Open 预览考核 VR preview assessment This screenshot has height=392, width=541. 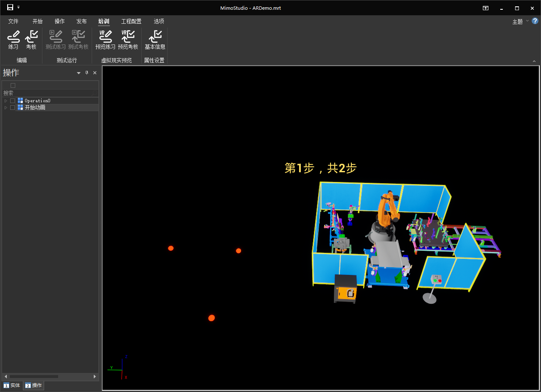[128, 40]
